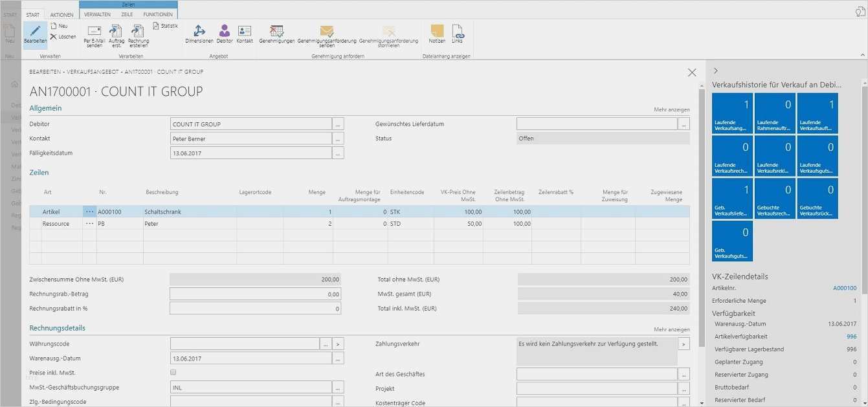The height and width of the screenshot is (407, 868).
Task: Open lookup for the Debitor field
Action: click(x=338, y=124)
